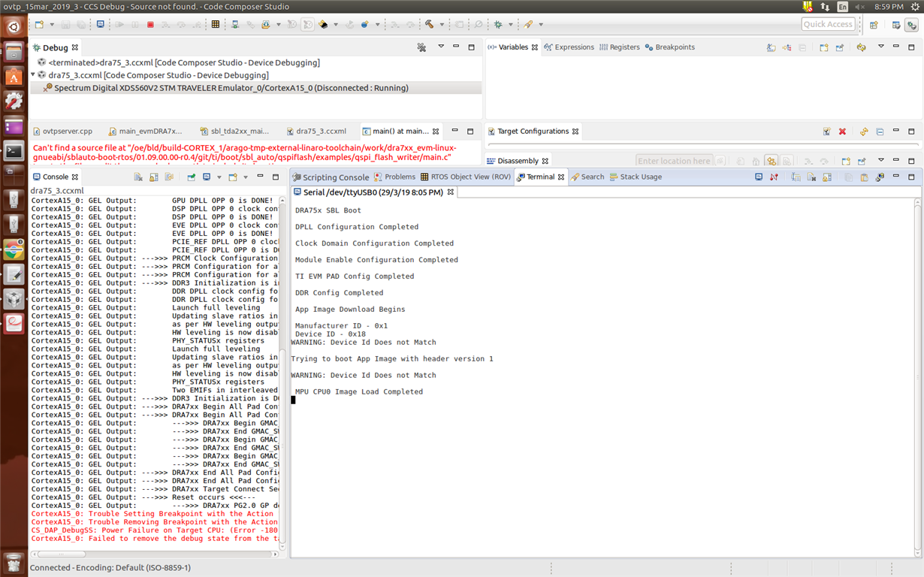Open the Disassembly view menu dropdown

click(881, 160)
